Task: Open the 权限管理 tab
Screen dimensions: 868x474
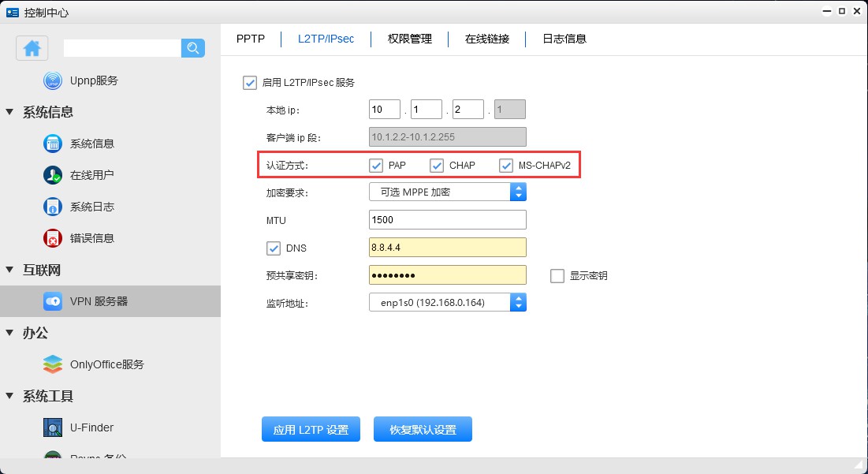Action: coord(409,38)
